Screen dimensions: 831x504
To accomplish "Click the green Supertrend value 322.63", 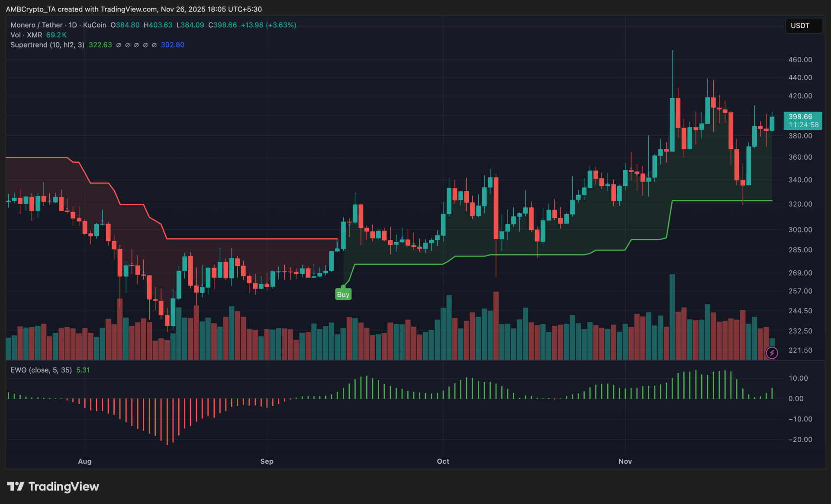I will pyautogui.click(x=100, y=45).
